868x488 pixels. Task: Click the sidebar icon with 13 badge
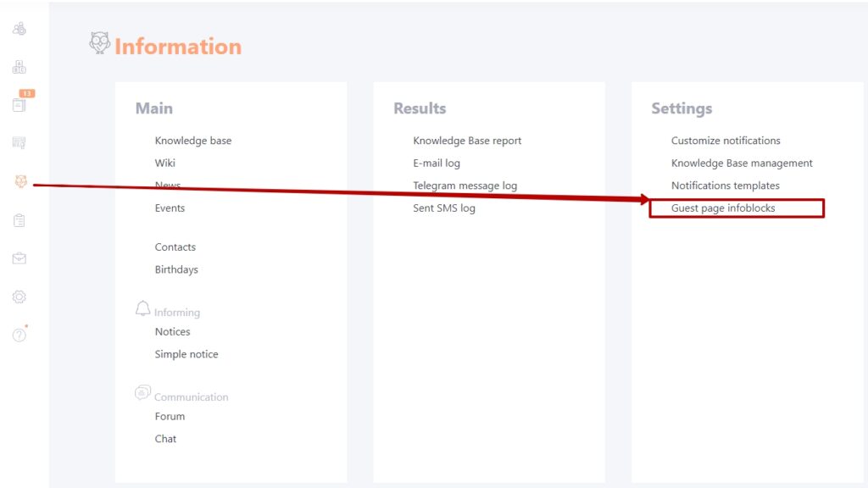tap(20, 103)
